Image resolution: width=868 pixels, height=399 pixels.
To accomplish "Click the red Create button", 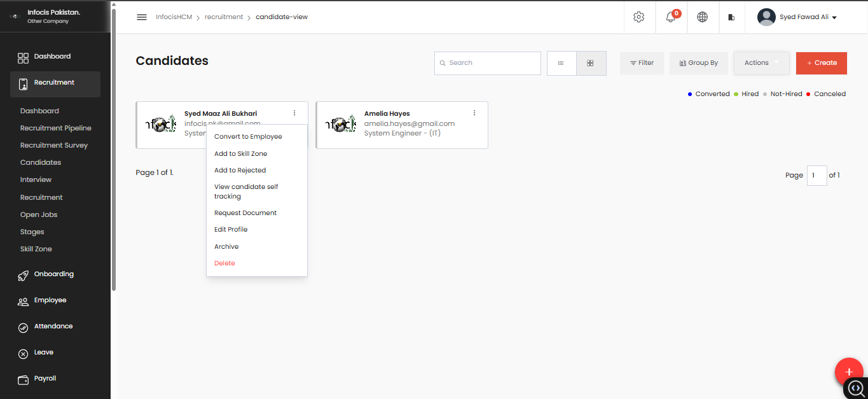I will click(x=821, y=63).
